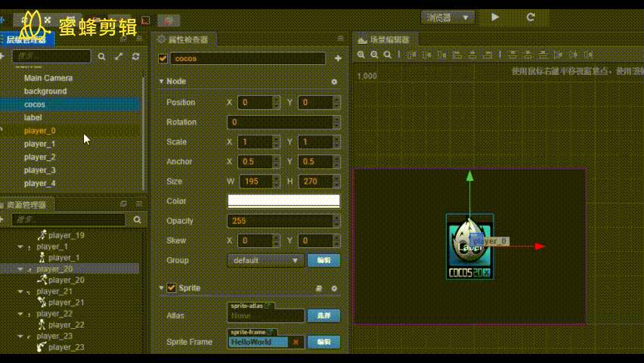The height and width of the screenshot is (363, 644).
Task: Click the distribute horizontal centers icon
Action: click(574, 54)
